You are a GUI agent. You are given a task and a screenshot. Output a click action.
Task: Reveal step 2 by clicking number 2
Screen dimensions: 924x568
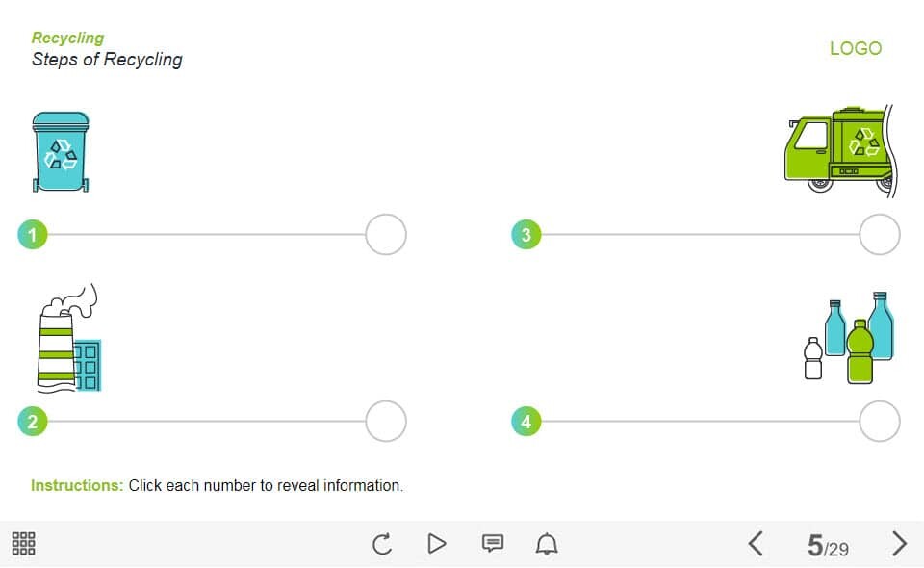[x=33, y=422]
